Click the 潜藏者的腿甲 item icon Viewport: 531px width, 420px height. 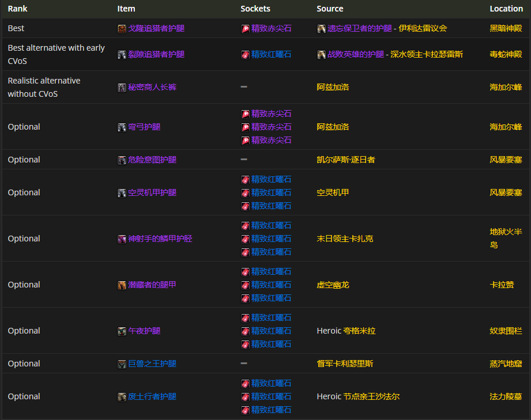[122, 285]
